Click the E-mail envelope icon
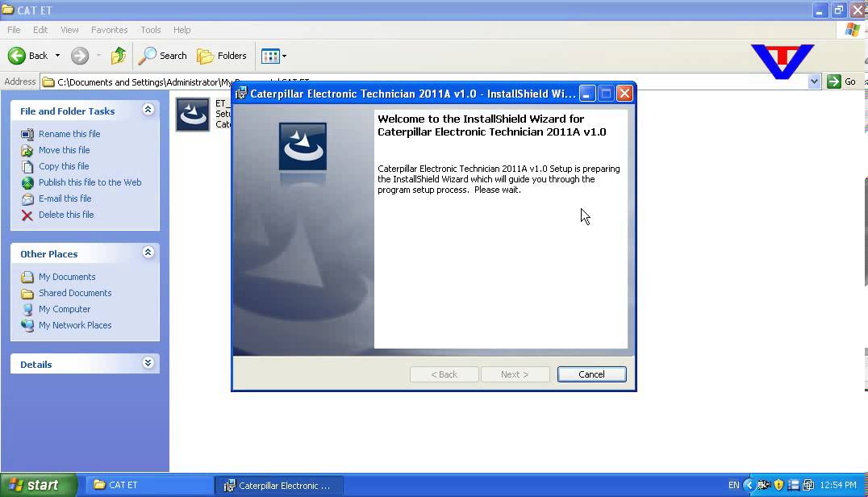 coord(27,198)
